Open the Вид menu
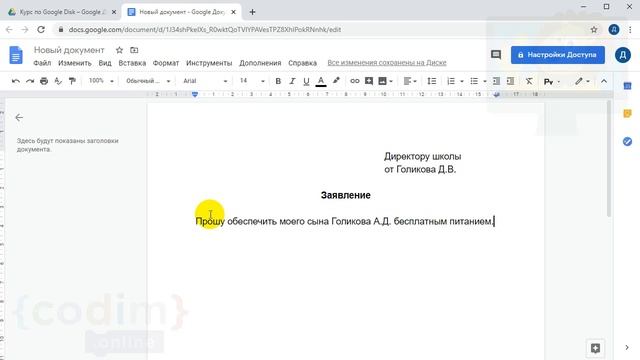Image resolution: width=640 pixels, height=360 pixels. pos(105,63)
